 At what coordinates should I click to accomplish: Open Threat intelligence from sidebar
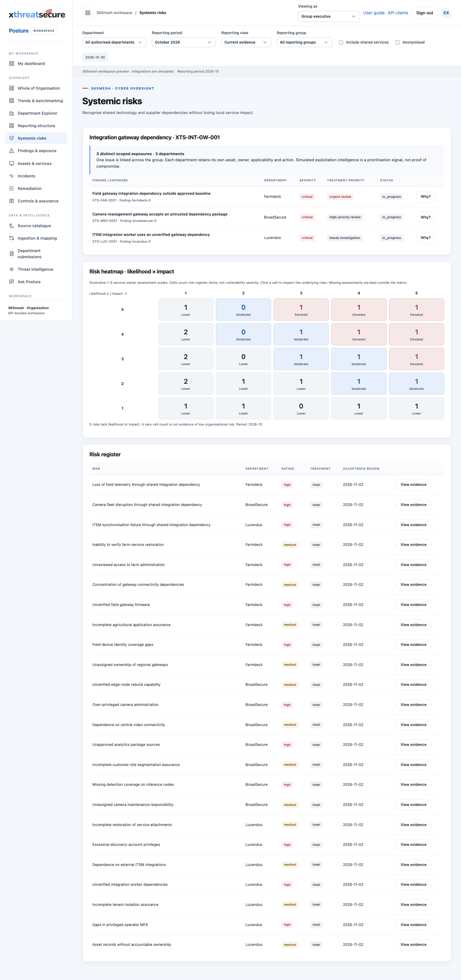(x=36, y=269)
